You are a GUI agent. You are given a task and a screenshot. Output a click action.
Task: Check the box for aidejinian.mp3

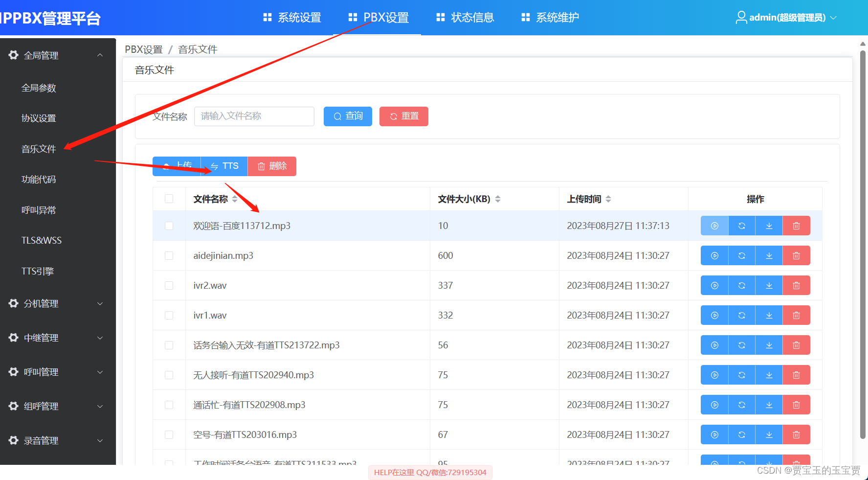169,255
